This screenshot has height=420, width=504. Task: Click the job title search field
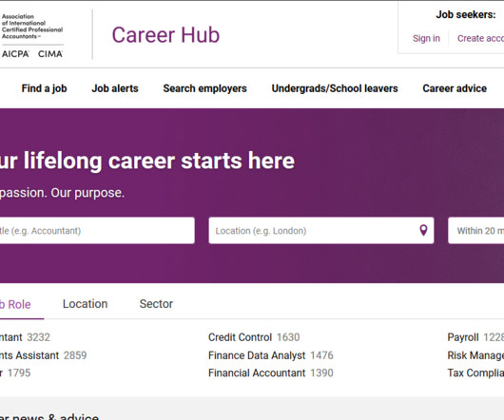click(x=97, y=231)
